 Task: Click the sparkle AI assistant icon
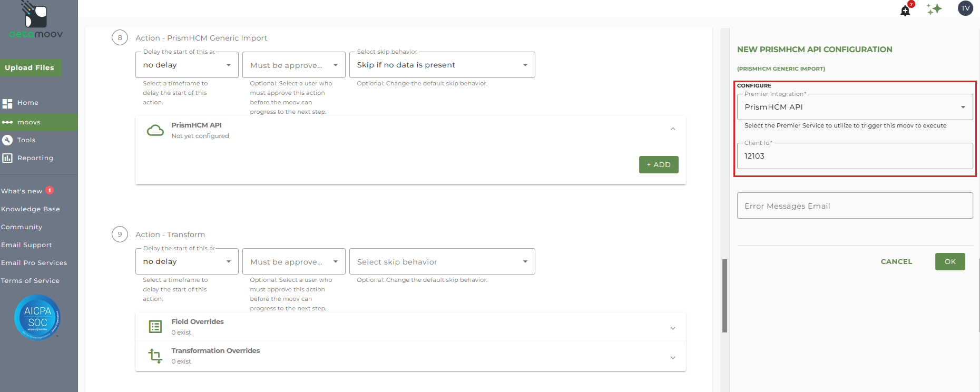coord(934,9)
